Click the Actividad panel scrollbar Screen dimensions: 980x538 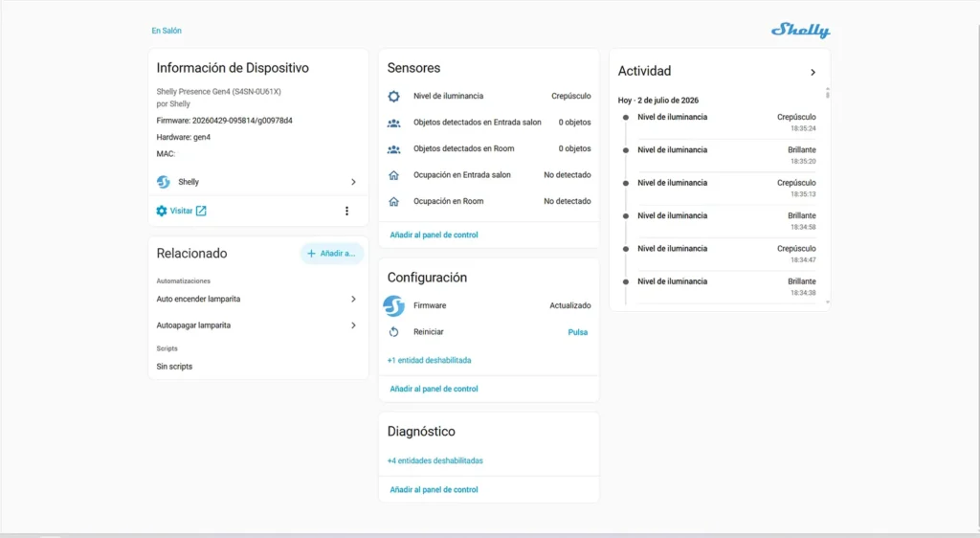click(828, 94)
